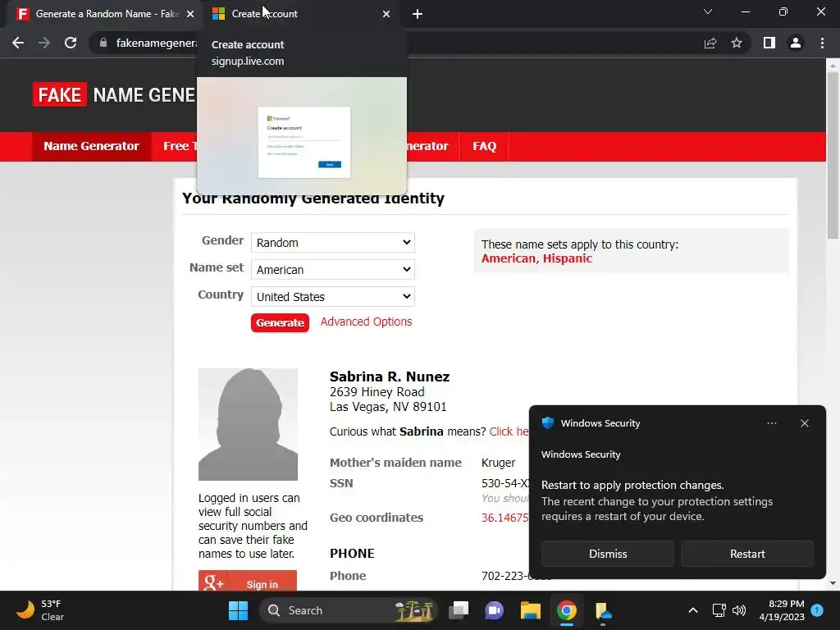Open the volume tray icon
840x630 pixels.
pos(739,610)
